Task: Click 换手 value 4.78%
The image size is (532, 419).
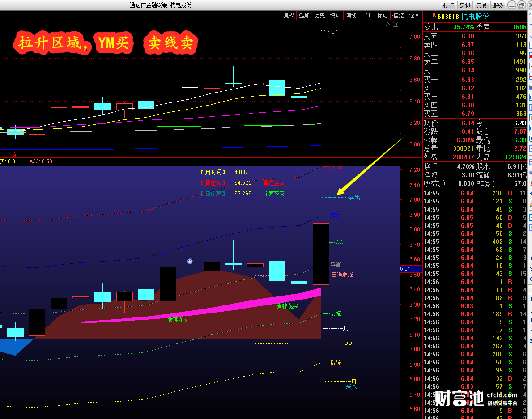Action: click(x=465, y=166)
